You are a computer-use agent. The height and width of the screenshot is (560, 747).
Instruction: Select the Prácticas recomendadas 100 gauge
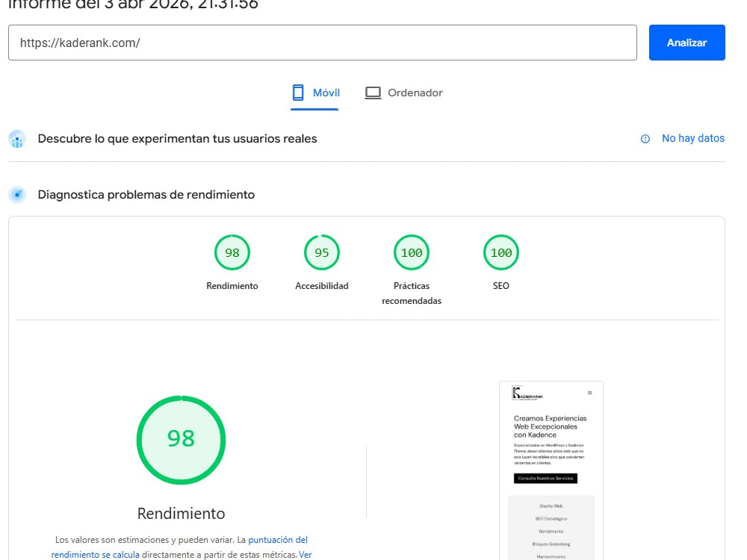(x=412, y=252)
